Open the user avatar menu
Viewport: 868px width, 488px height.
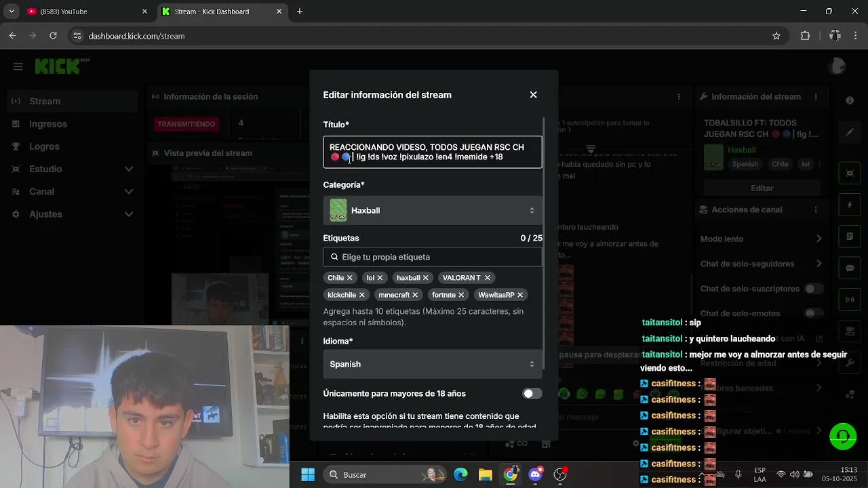pyautogui.click(x=837, y=66)
